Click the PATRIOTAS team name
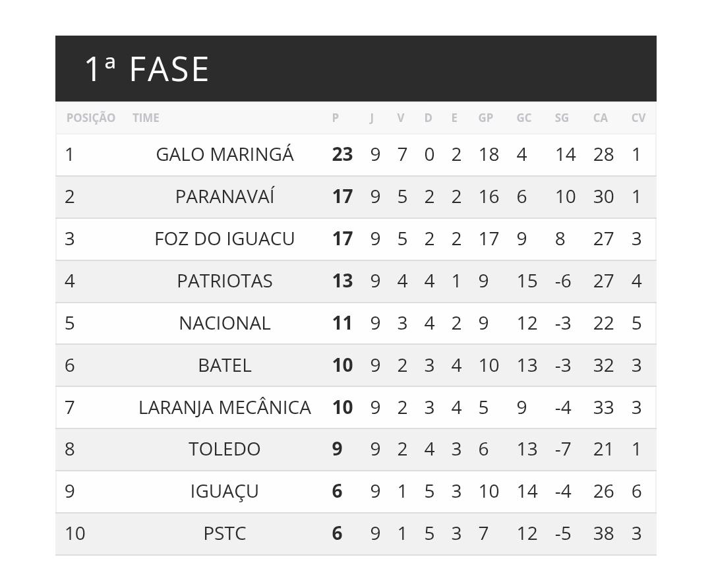Viewport: 712px width, 588px height. click(225, 281)
